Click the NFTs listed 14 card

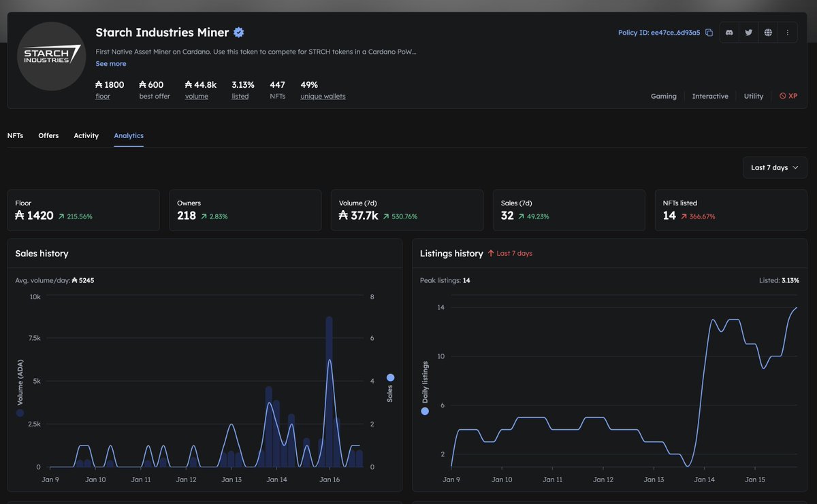pos(731,210)
